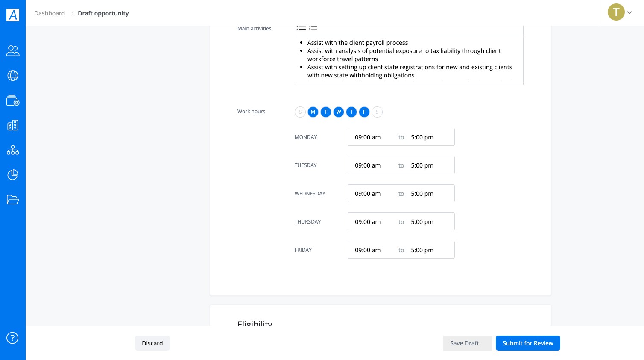Click the user avatar T
This screenshot has height=360, width=644.
point(616,12)
